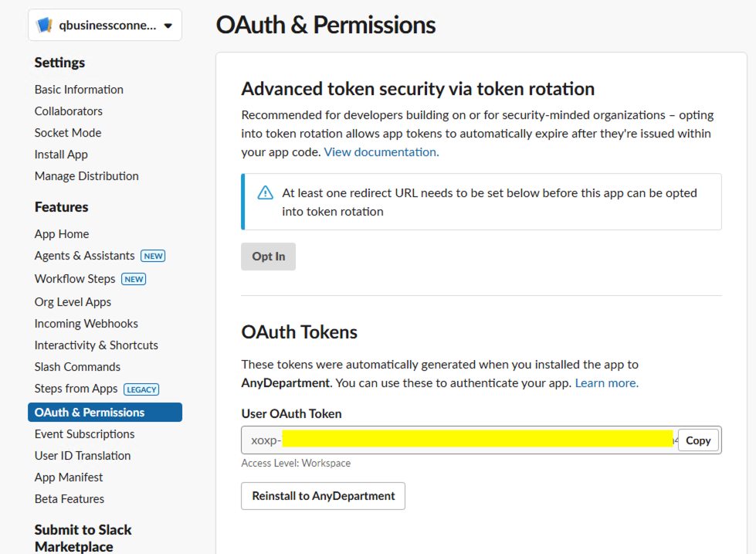
Task: Open the app selector dropdown arrow
Action: (x=168, y=25)
